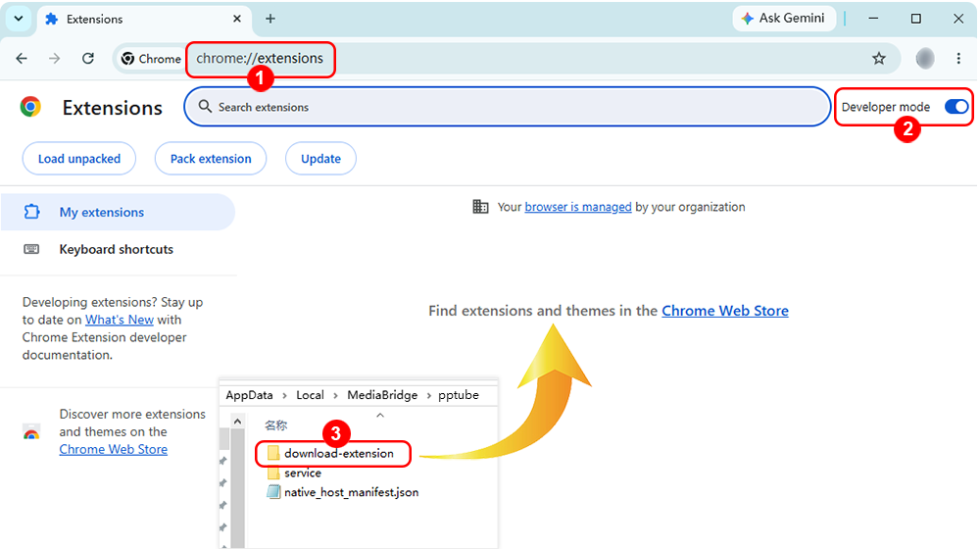Click the My extensions puzzle icon
Viewport: 980px width, 549px height.
coord(31,212)
